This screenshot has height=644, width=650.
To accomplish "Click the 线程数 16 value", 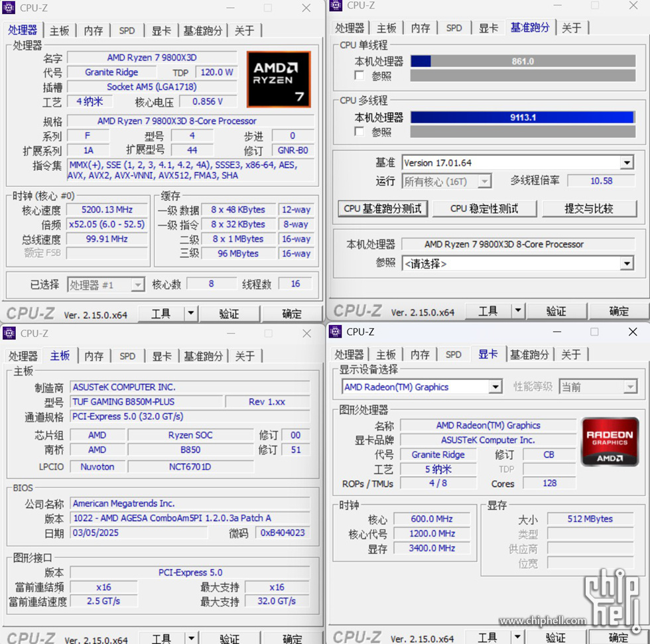I will (x=295, y=284).
